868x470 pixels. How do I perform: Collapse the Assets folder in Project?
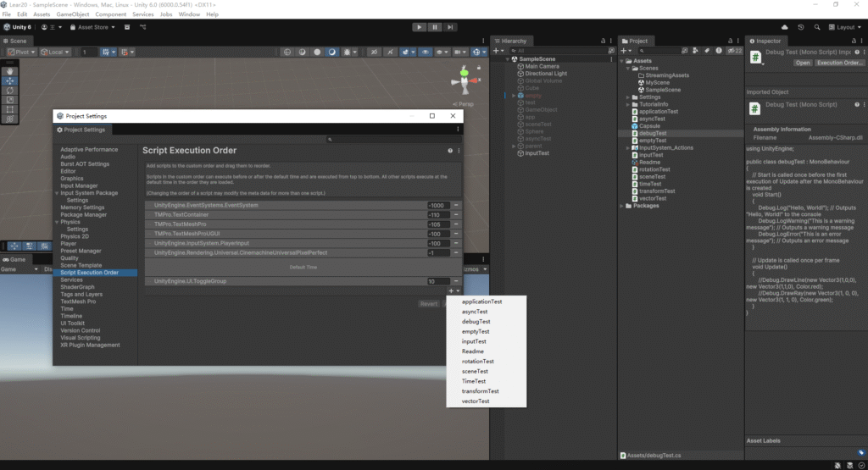coord(621,61)
